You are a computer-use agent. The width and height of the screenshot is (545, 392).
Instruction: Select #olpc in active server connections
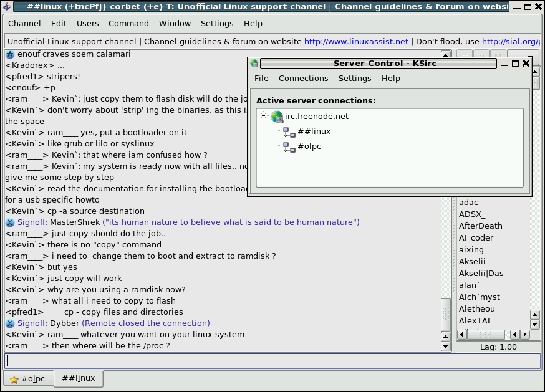pos(309,146)
